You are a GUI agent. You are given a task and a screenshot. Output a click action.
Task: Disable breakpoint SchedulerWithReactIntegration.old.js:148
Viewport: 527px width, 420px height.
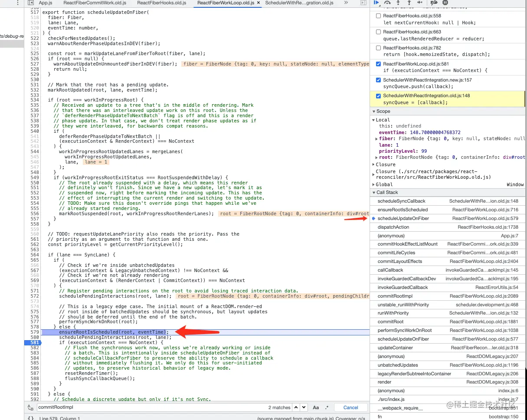coord(379,96)
